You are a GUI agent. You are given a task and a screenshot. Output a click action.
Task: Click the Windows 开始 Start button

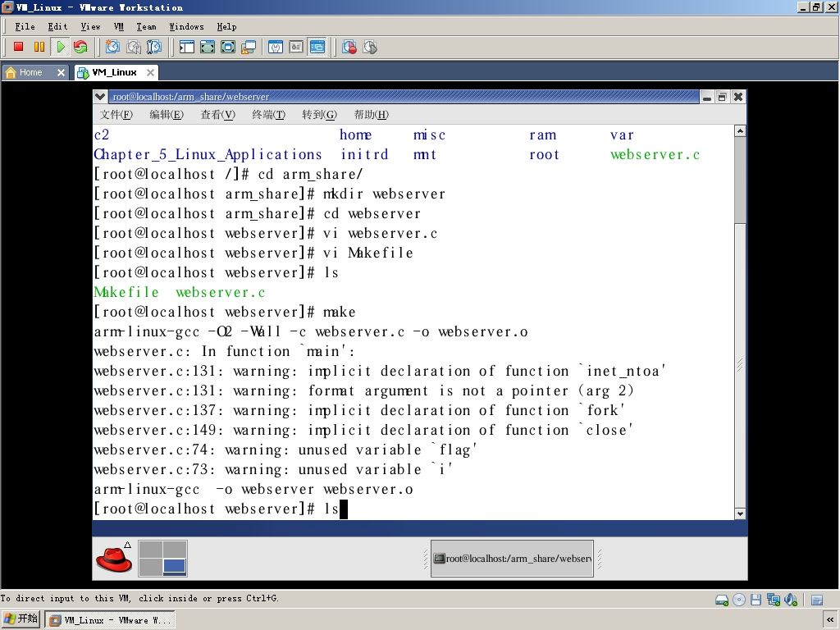click(x=21, y=619)
